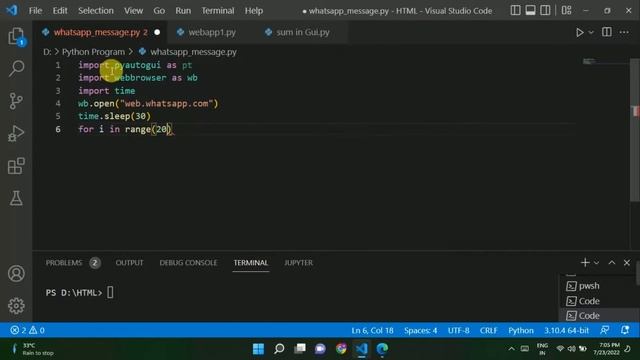Open the Run menu
The image size is (640, 360).
click(x=183, y=11)
